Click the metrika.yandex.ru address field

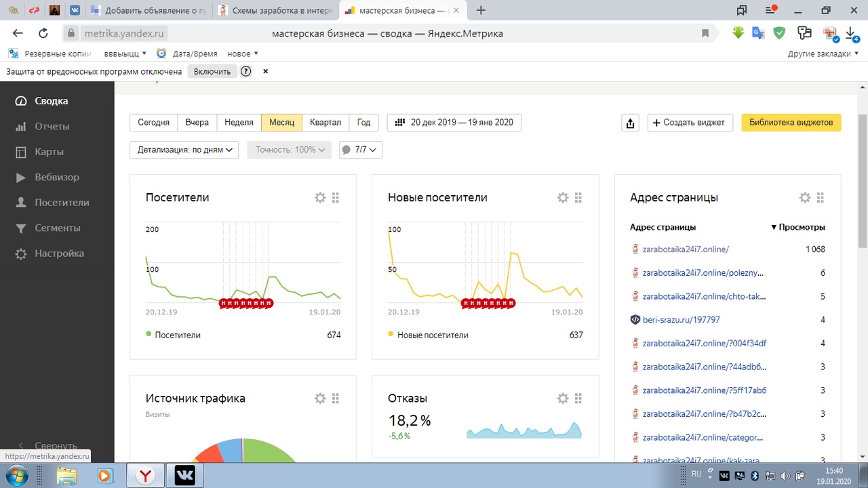125,33
